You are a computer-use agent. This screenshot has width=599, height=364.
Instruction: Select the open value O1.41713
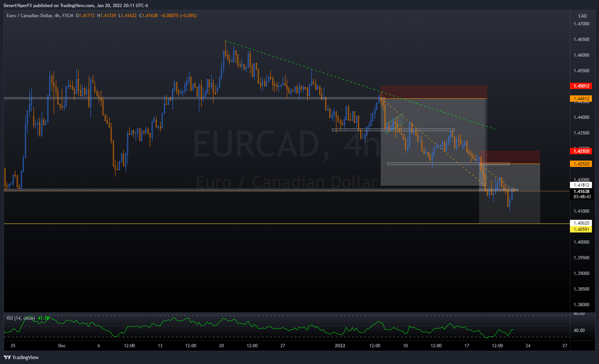click(85, 16)
